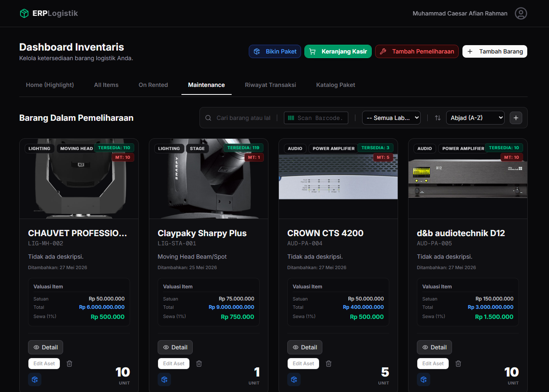This screenshot has height=392, width=549.
Task: Click the STAGE category tag
Action: click(x=197, y=148)
